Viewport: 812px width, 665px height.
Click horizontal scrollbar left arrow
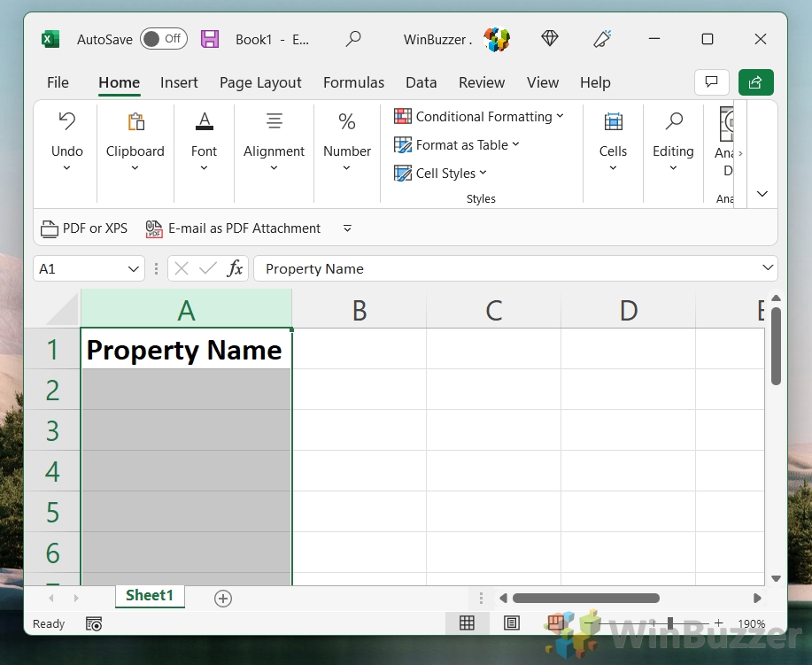click(x=503, y=599)
